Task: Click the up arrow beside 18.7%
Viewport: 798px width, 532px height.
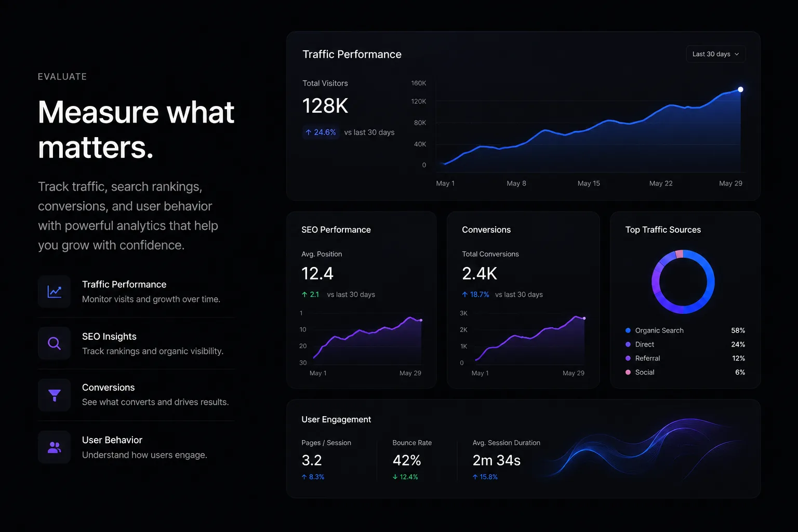Action: click(465, 295)
